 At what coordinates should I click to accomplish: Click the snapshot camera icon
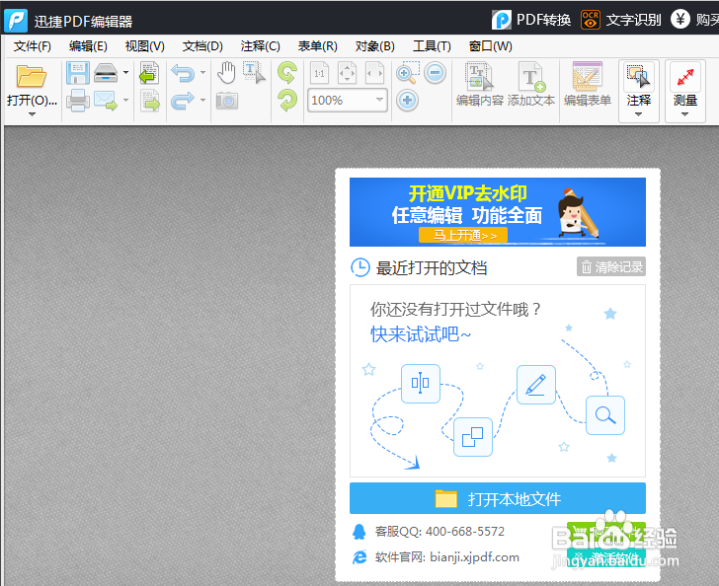227,100
